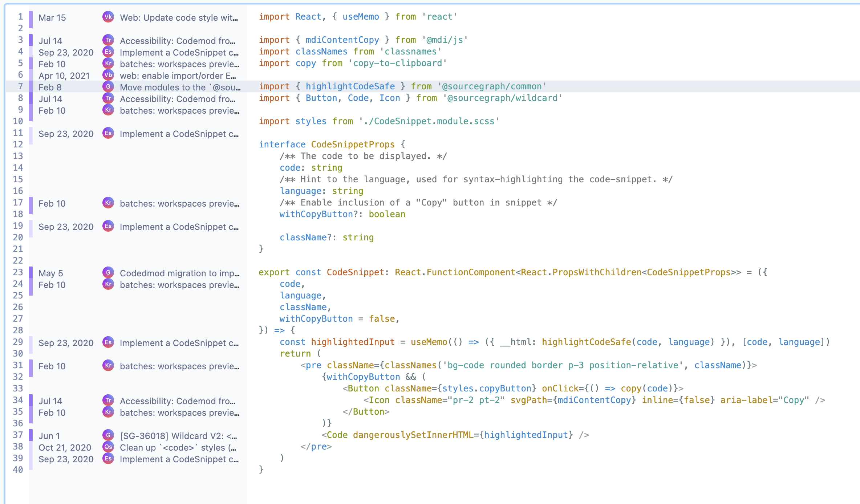860x504 pixels.
Task: Click the Vb avatar on line 6
Action: (x=108, y=75)
